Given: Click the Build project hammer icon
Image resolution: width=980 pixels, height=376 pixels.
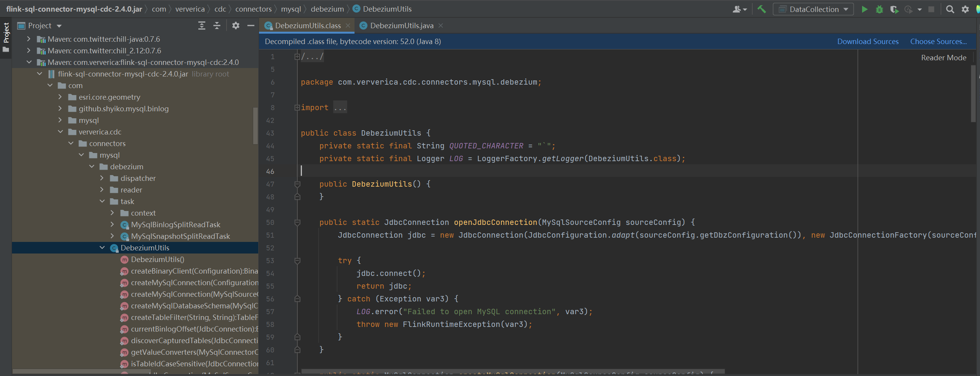Looking at the screenshot, I should point(761,9).
